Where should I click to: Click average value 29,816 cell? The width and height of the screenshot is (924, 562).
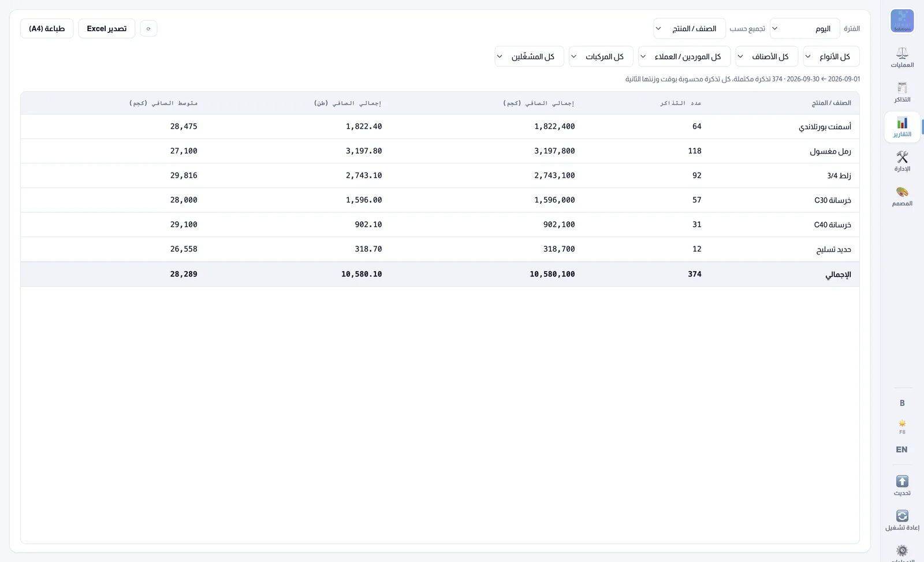pos(184,175)
